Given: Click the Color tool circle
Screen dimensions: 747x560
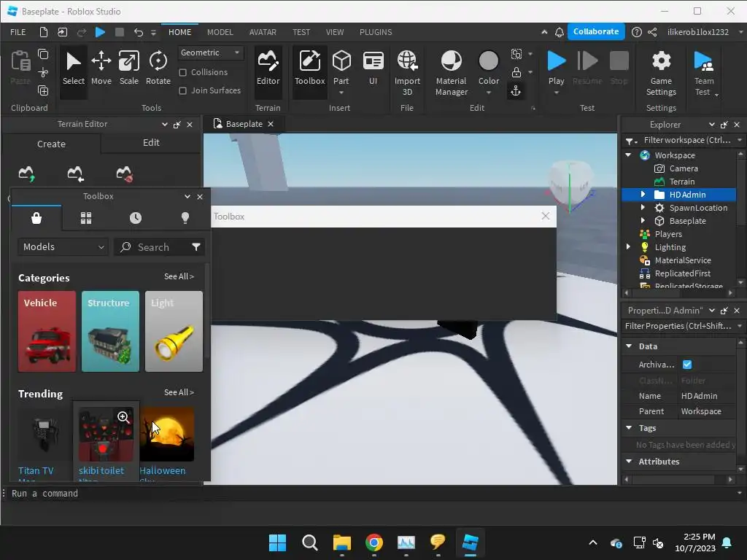Looking at the screenshot, I should click(x=488, y=61).
